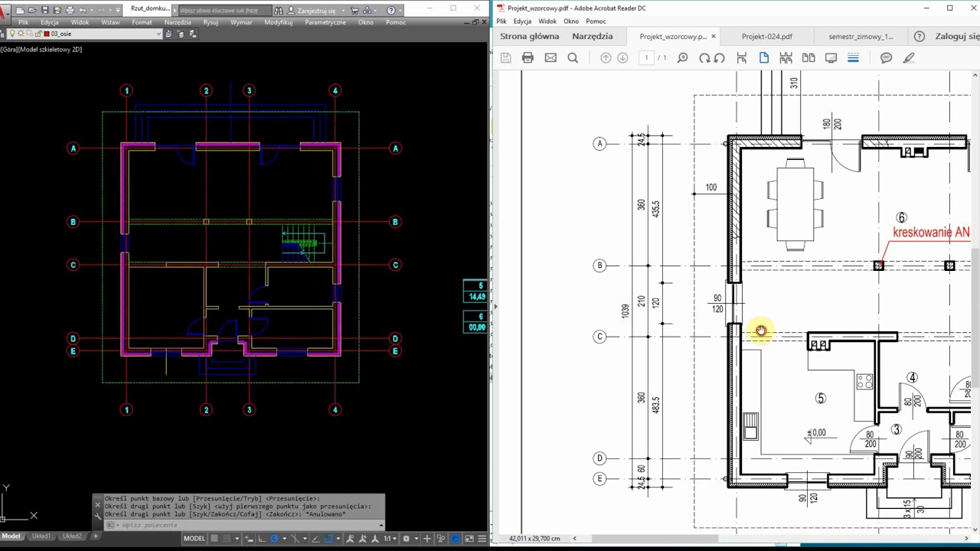Expand workspace switching gear arrow
The image size is (980, 551).
point(416,538)
